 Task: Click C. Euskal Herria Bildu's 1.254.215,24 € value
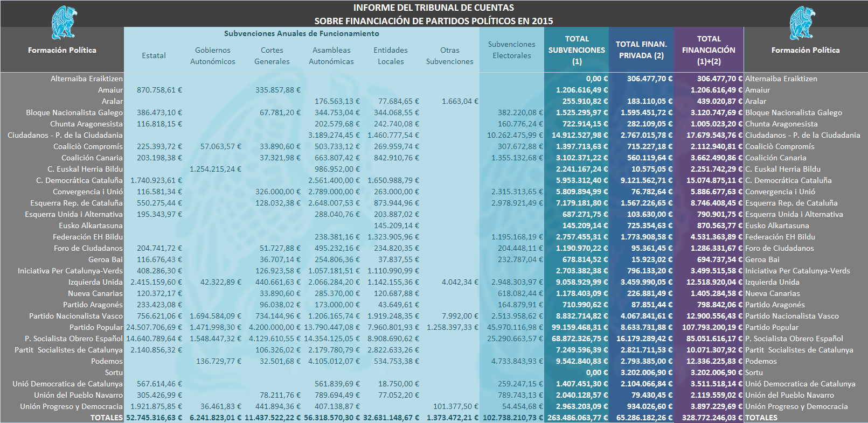coord(216,169)
